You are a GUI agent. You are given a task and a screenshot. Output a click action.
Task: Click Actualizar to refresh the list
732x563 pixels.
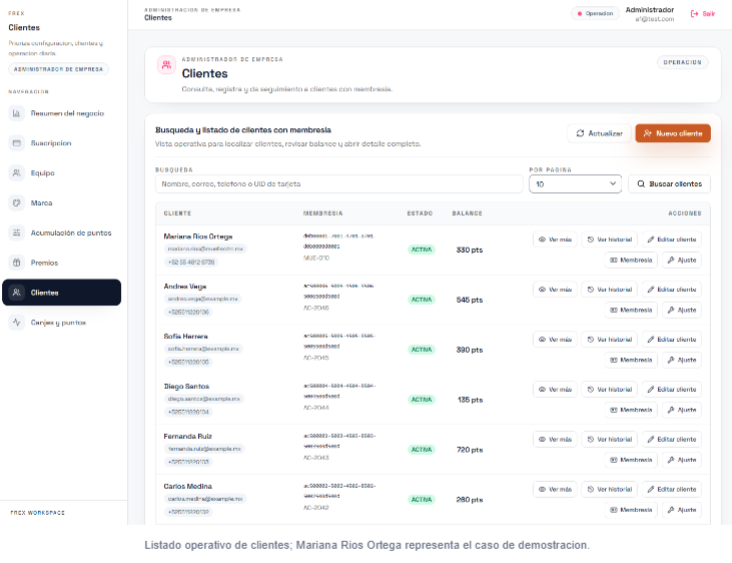[x=599, y=134]
